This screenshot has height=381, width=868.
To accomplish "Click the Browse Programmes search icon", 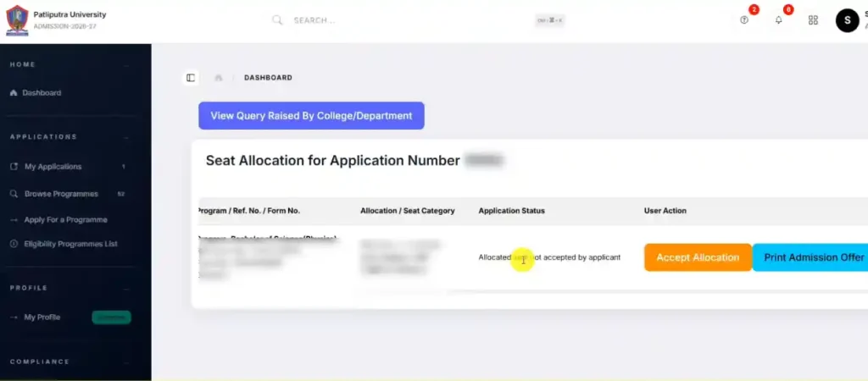I will 14,194.
